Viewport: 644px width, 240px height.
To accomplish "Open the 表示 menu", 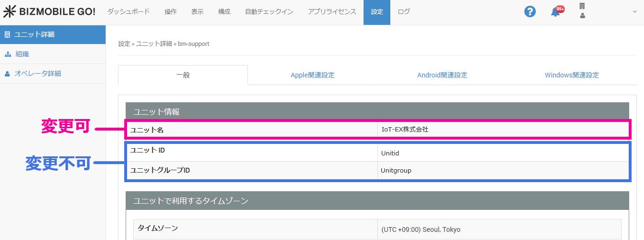I will point(197,12).
